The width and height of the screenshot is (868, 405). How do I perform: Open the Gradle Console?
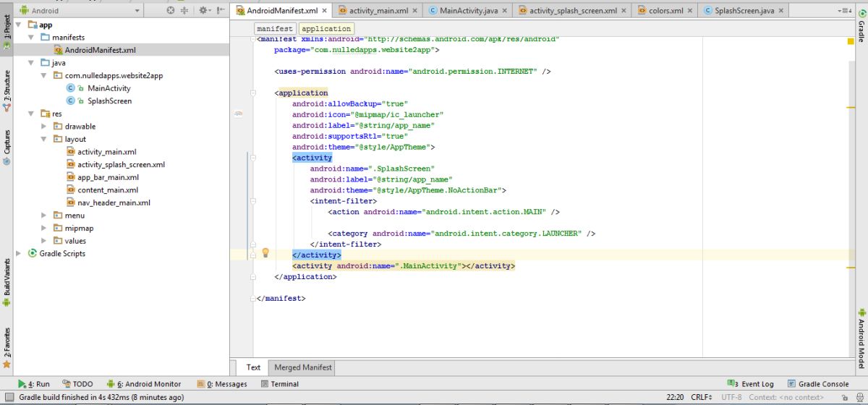click(817, 384)
